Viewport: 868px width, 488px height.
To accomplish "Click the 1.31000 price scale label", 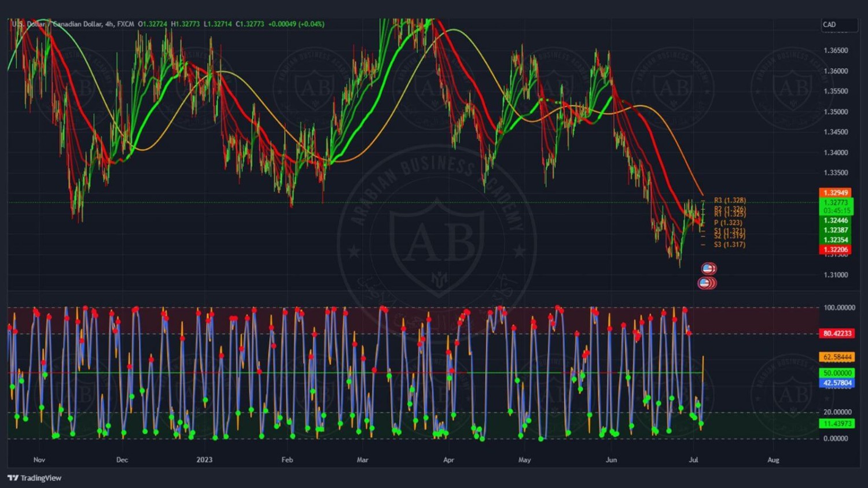I will point(836,275).
